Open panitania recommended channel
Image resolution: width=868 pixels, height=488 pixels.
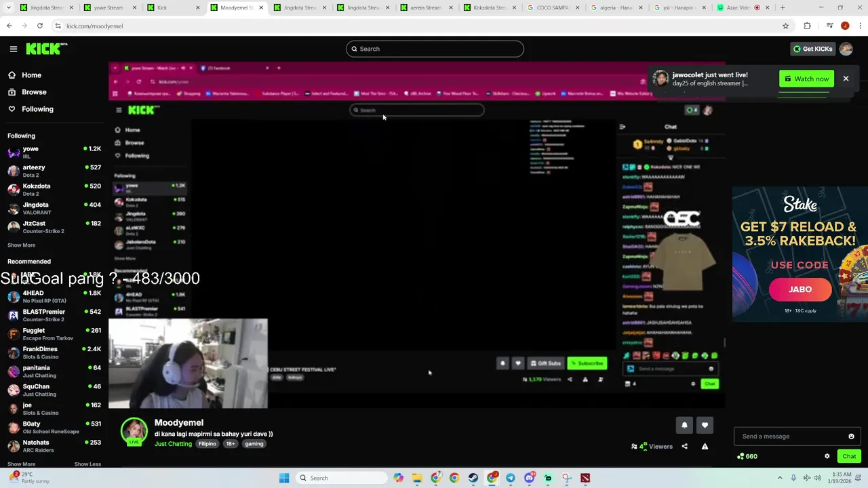coord(54,371)
